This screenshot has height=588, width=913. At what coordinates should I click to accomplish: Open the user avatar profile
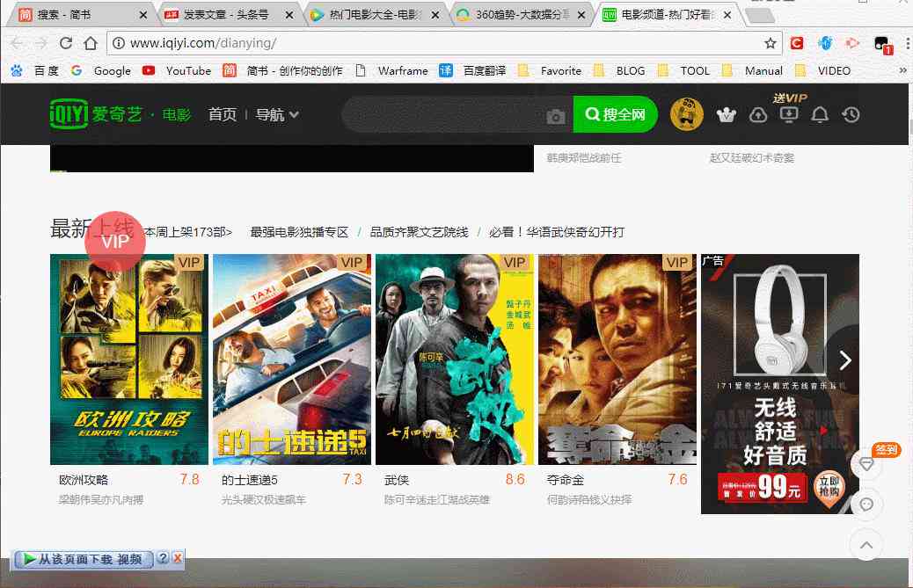687,114
